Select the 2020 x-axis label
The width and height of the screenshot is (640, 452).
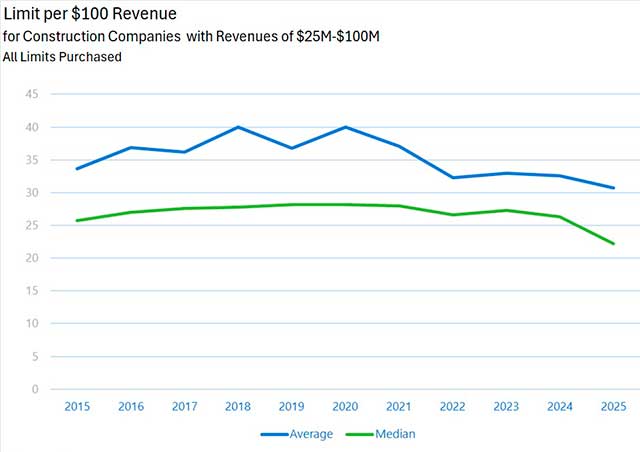click(346, 406)
